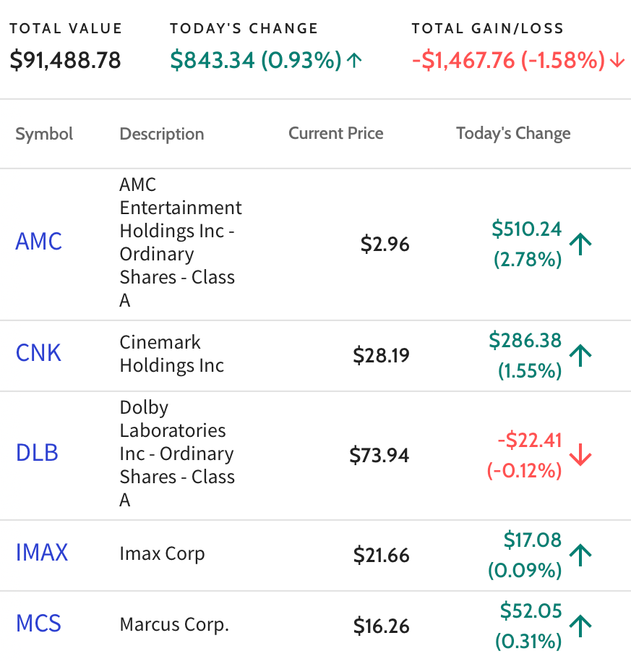Click the up arrow beside Today's Change total

[x=354, y=60]
